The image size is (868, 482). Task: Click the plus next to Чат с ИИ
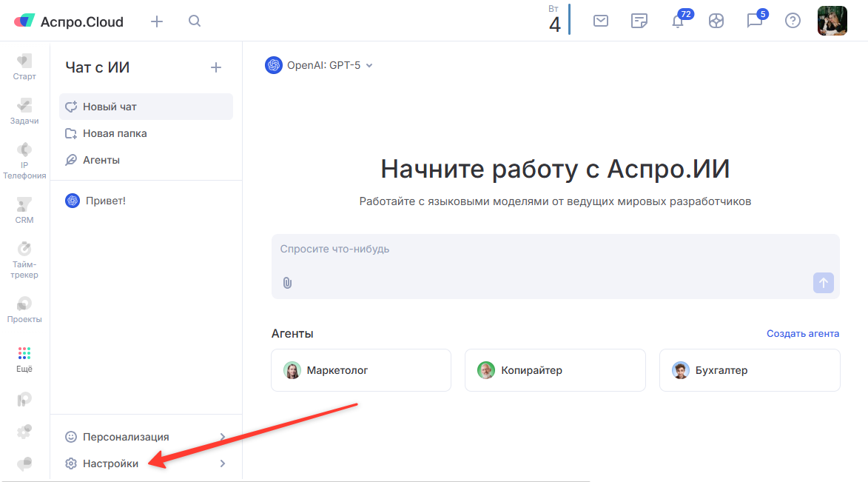(216, 67)
